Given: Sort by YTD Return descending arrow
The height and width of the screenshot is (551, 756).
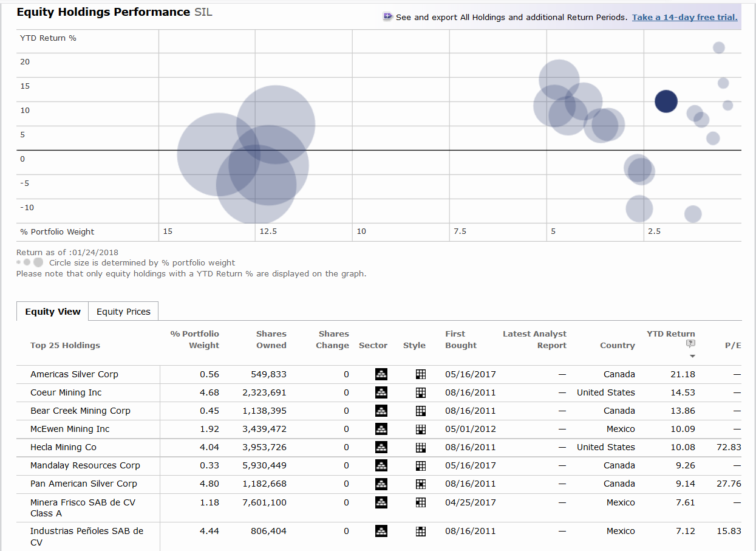Looking at the screenshot, I should [692, 356].
